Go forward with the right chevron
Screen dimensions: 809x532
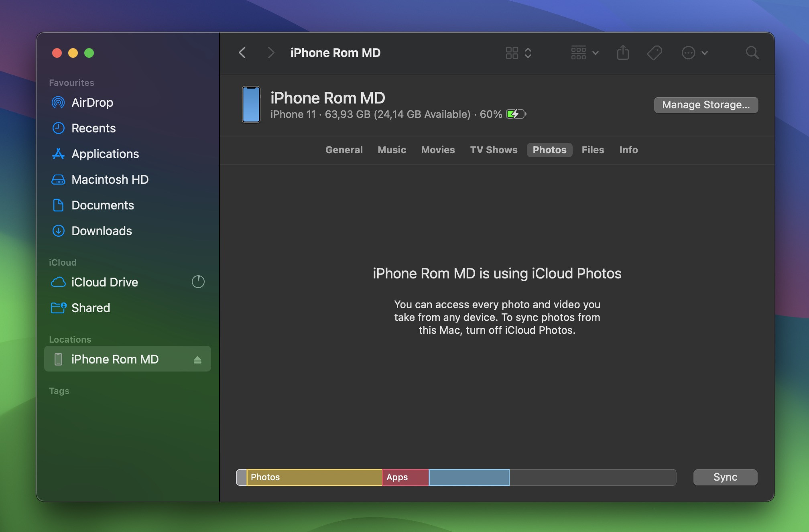tap(271, 53)
